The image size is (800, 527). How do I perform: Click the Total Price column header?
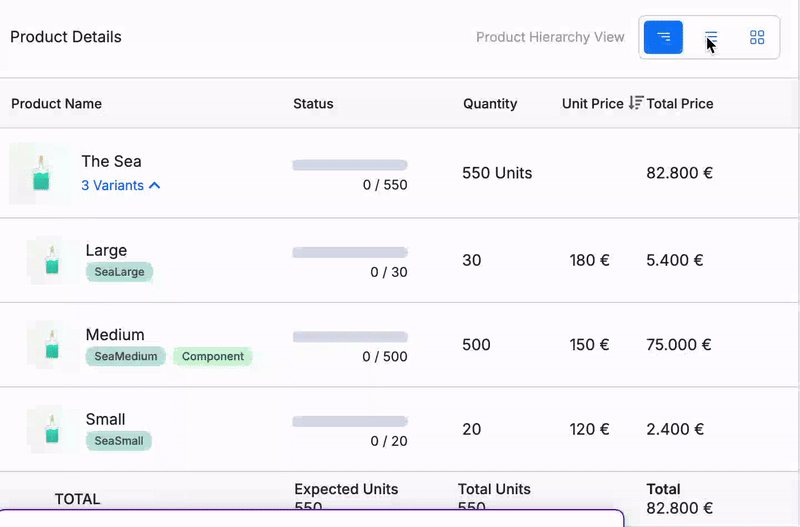[680, 104]
